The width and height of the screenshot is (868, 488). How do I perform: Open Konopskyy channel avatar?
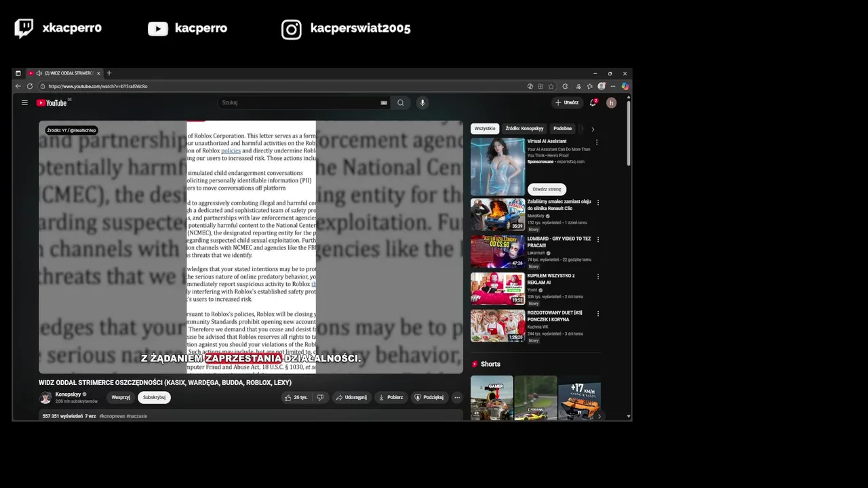point(45,397)
